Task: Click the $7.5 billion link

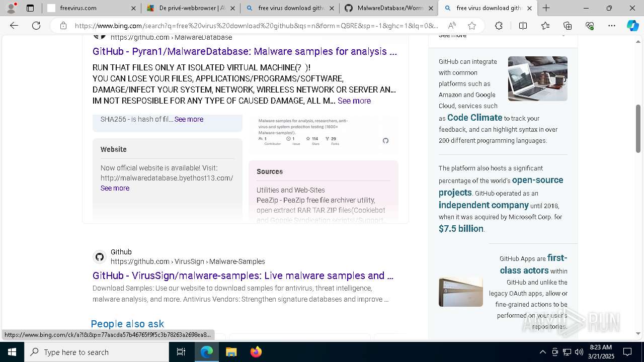Action: click(x=461, y=229)
